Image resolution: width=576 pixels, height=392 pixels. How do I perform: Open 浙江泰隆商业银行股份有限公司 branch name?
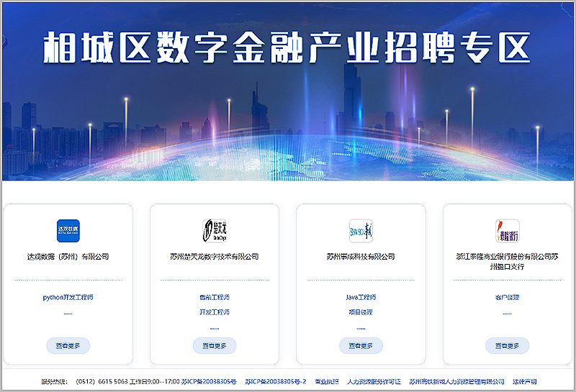pyautogui.click(x=508, y=261)
